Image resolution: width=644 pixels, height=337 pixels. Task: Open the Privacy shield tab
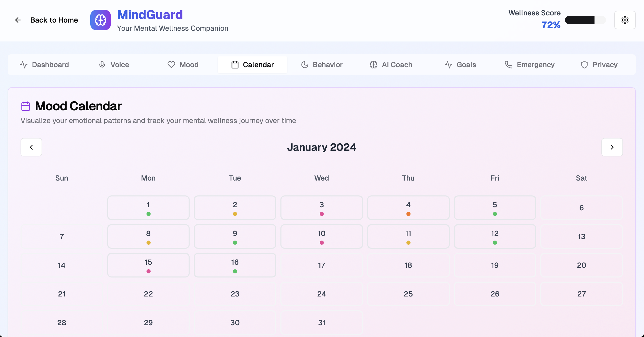[599, 65]
